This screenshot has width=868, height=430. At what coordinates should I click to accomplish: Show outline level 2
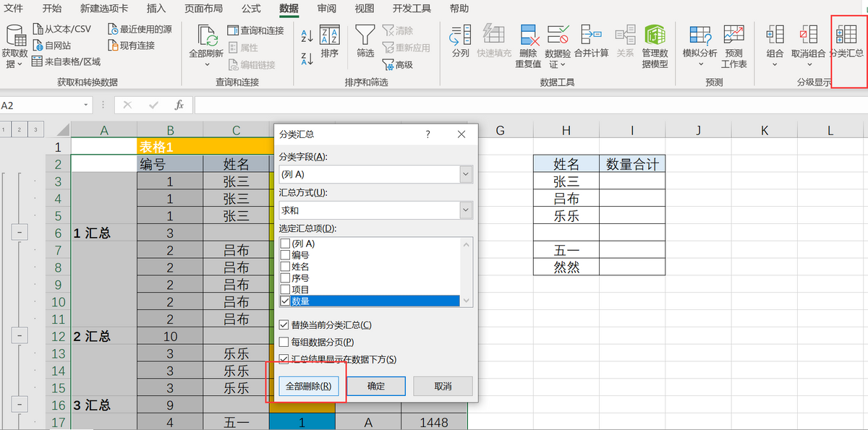tap(20, 130)
